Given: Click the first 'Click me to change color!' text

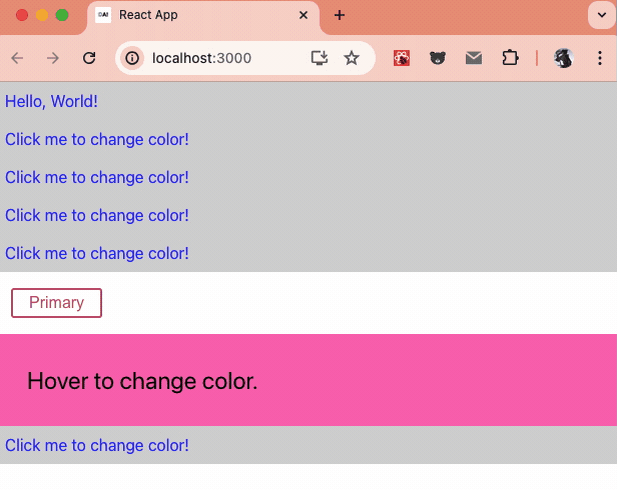Looking at the screenshot, I should click(x=97, y=139).
